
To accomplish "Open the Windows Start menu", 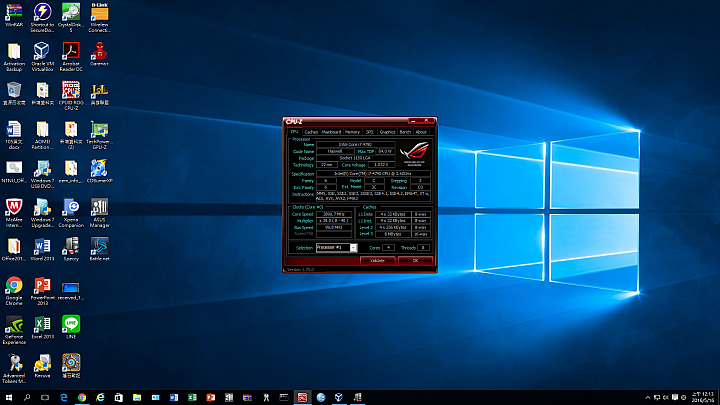I will point(9,397).
